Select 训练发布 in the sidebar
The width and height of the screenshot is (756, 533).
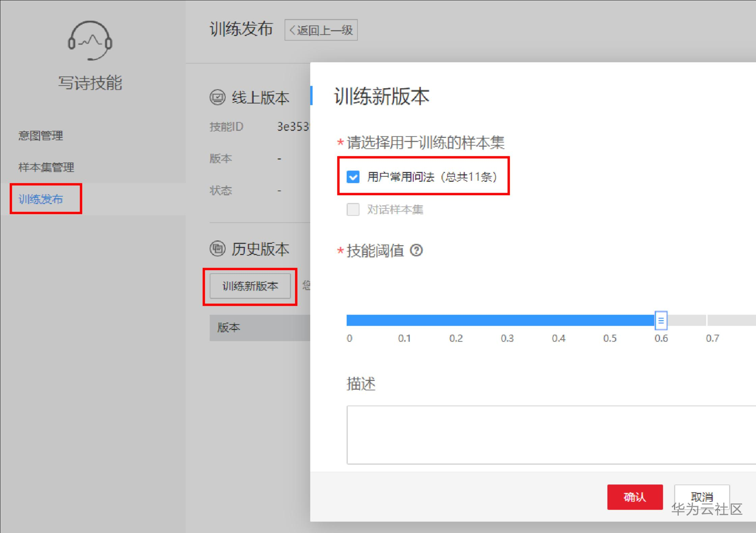pyautogui.click(x=41, y=199)
